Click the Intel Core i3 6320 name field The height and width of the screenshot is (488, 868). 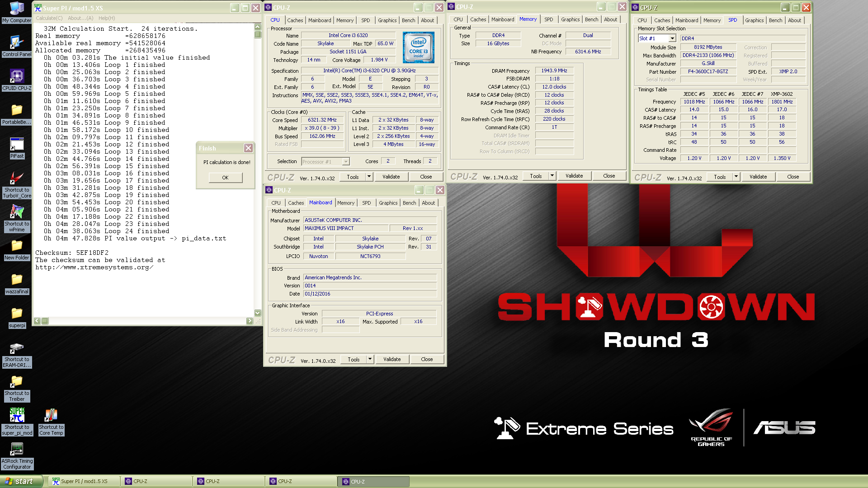348,35
